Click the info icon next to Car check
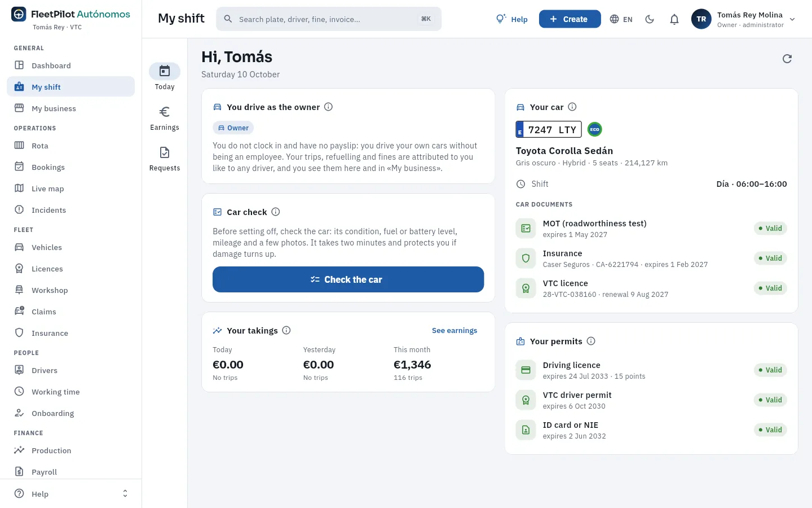 point(276,212)
